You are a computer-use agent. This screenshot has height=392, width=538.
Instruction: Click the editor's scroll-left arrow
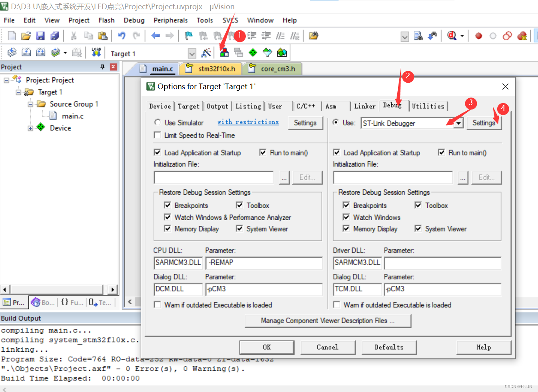pyautogui.click(x=130, y=302)
